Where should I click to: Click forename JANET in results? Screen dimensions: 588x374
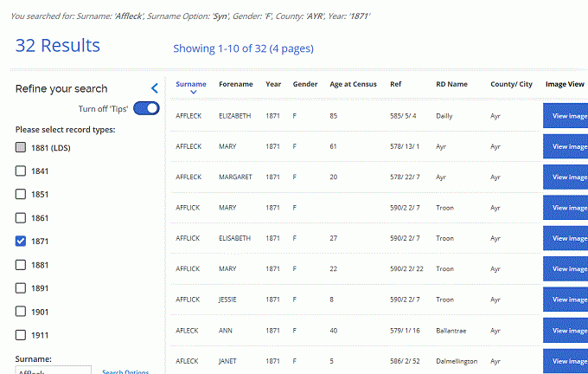pos(227,361)
